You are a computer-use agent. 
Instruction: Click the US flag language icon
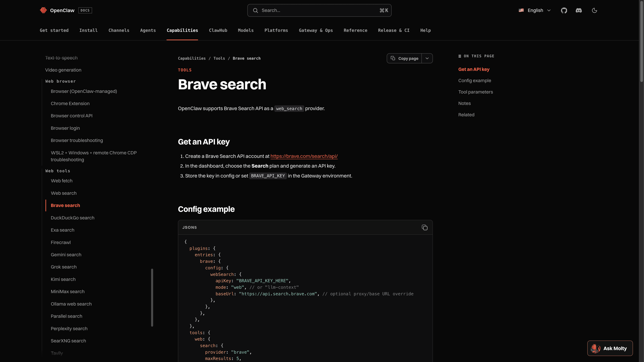(521, 10)
